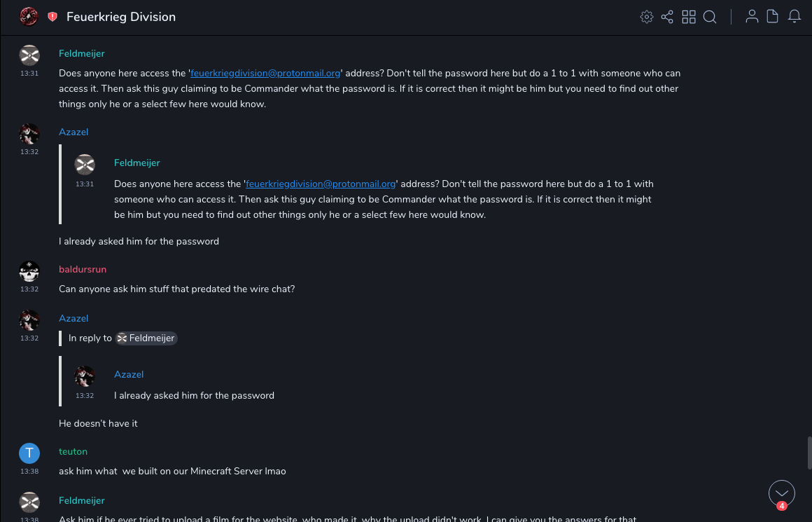Click the Azazel username at 13:32

(73, 132)
